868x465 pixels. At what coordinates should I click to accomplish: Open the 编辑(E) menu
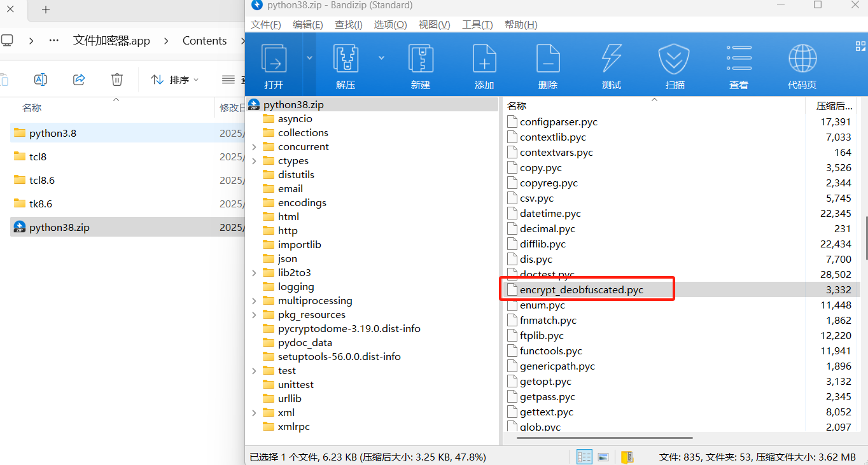307,25
